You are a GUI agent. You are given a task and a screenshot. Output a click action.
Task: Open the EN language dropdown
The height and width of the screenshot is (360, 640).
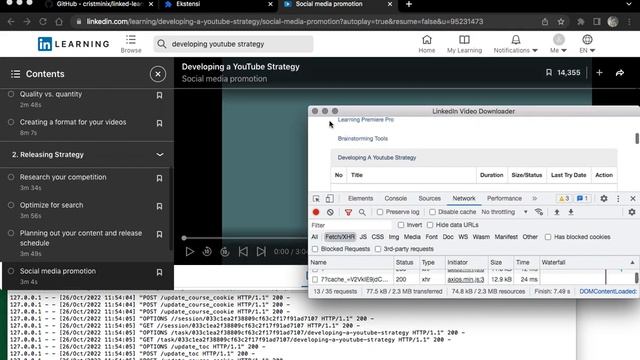(x=587, y=44)
